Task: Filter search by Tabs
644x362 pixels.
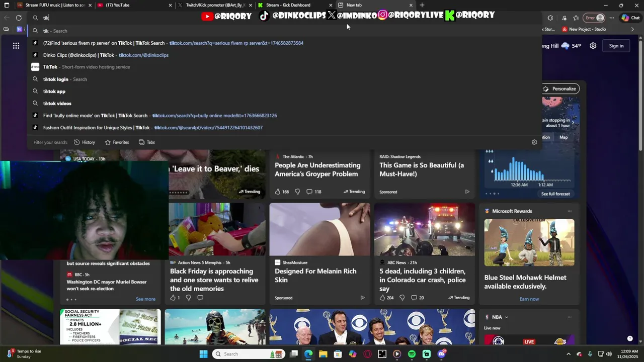Action: [146, 142]
